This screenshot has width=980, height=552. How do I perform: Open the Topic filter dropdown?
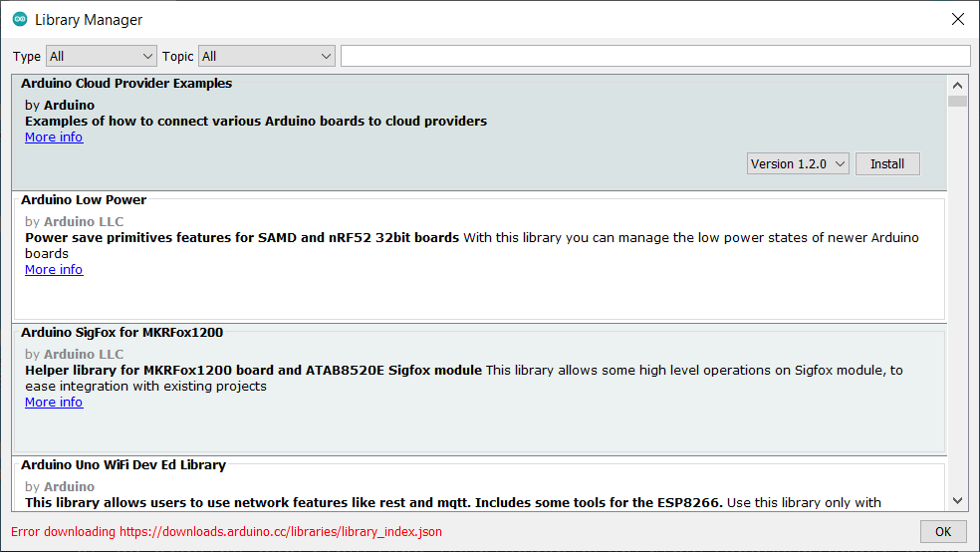tap(266, 57)
